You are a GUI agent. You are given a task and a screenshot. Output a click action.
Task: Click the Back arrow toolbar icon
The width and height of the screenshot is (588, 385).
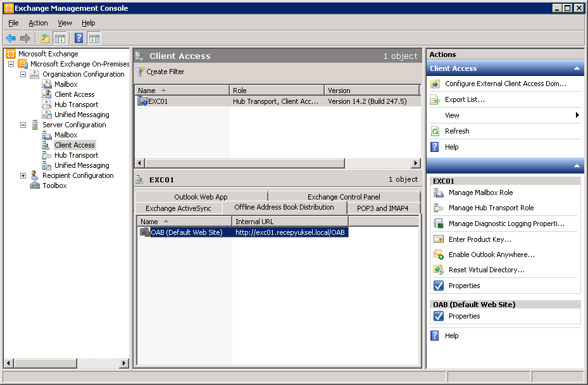[x=11, y=38]
